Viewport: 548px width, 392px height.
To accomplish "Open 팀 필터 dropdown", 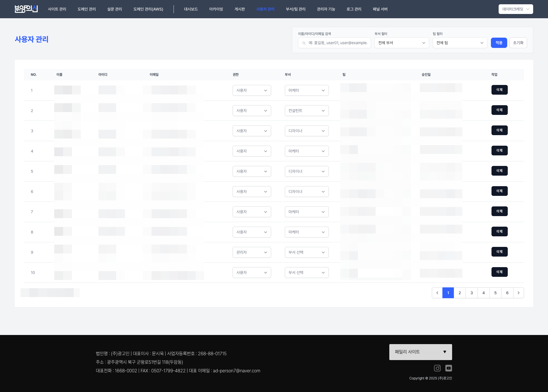I will coord(460,43).
